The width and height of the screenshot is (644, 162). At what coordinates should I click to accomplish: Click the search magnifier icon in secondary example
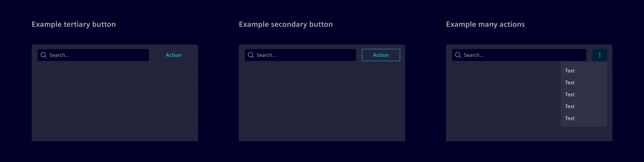point(251,55)
